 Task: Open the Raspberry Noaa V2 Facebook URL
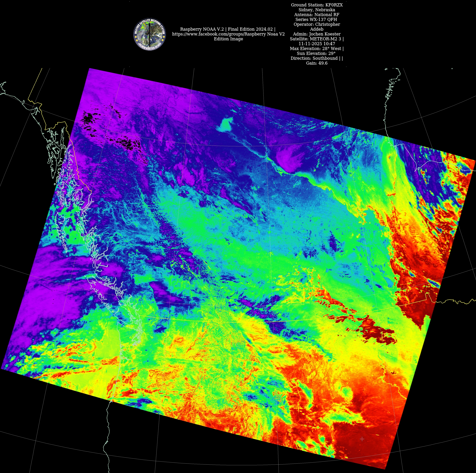click(x=228, y=34)
